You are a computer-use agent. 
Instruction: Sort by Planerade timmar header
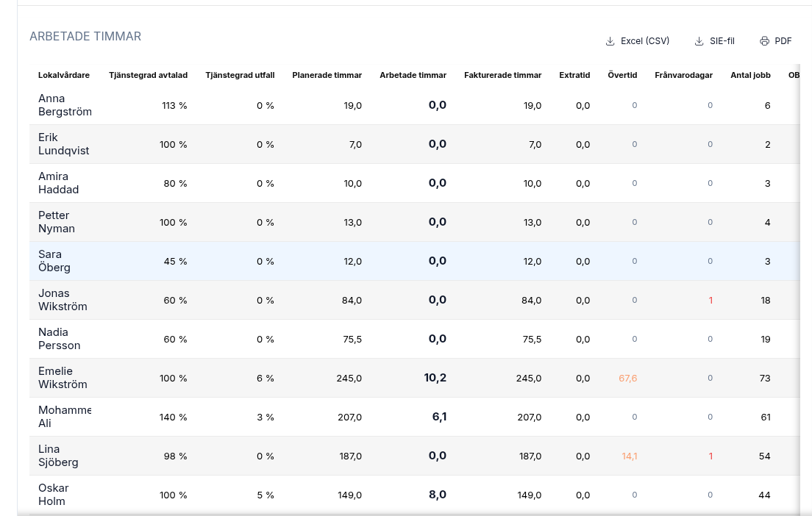[x=327, y=75]
